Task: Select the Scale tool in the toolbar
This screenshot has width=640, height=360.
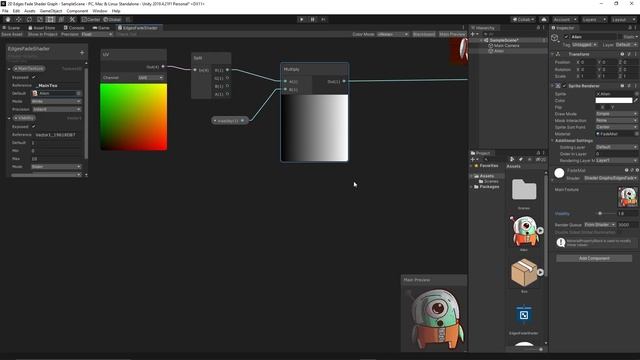Action: pos(40,19)
